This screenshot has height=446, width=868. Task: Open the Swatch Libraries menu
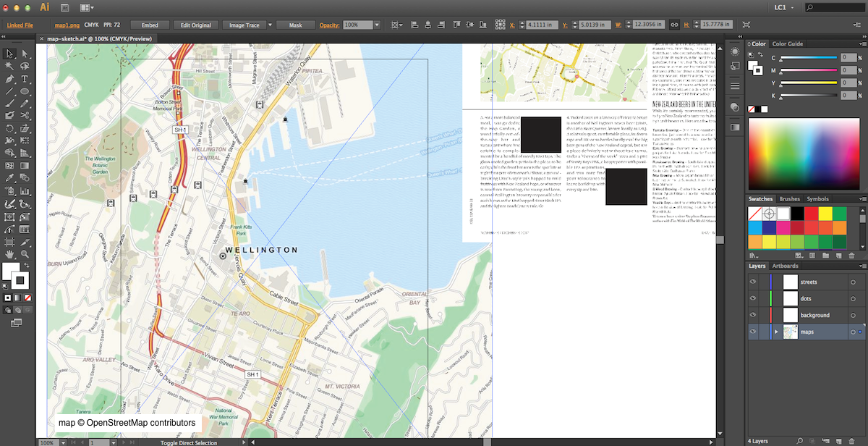tap(754, 256)
